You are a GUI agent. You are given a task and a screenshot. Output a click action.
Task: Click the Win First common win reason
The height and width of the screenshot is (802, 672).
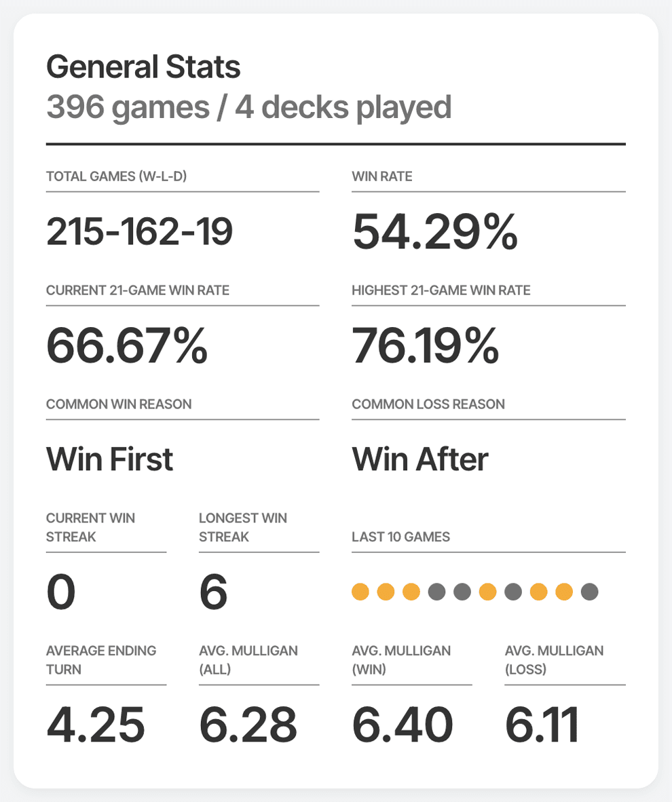109,459
